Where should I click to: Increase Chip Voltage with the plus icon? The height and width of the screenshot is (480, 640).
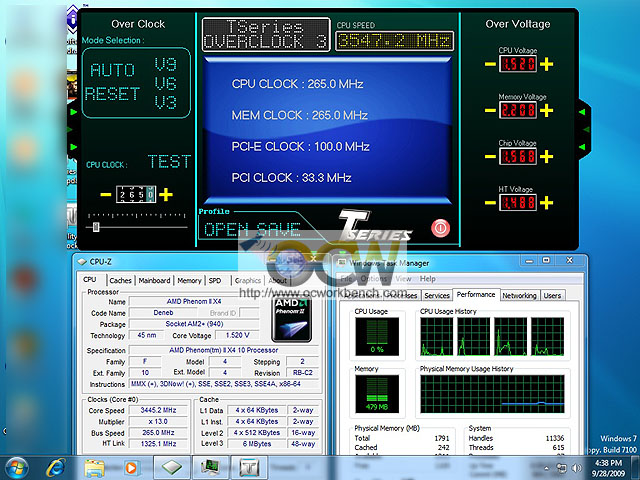(546, 156)
